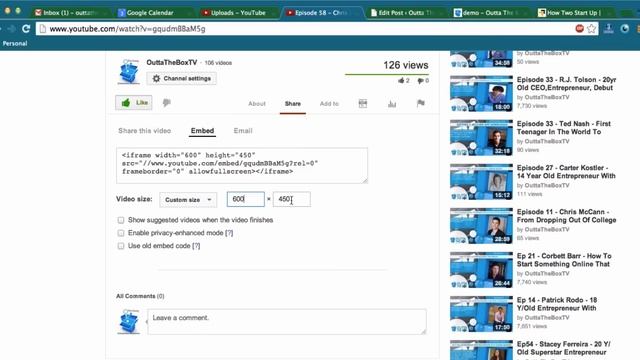The width and height of the screenshot is (640, 360).
Task: Open old embed code help [?] link
Action: click(x=196, y=246)
